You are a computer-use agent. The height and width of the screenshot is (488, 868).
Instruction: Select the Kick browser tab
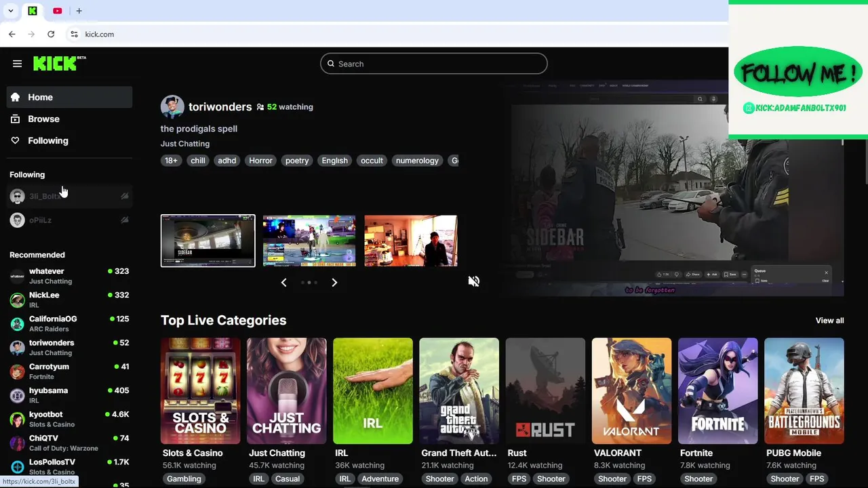pyautogui.click(x=33, y=11)
